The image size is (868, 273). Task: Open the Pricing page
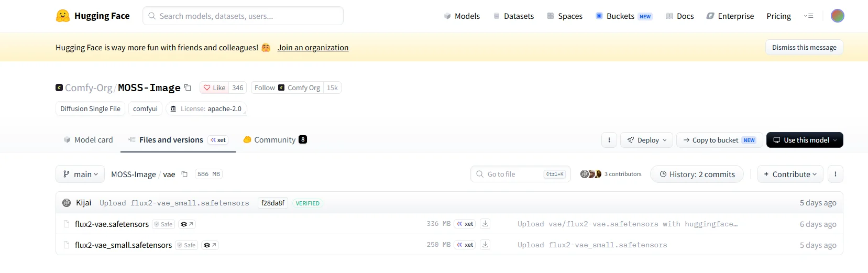(778, 16)
